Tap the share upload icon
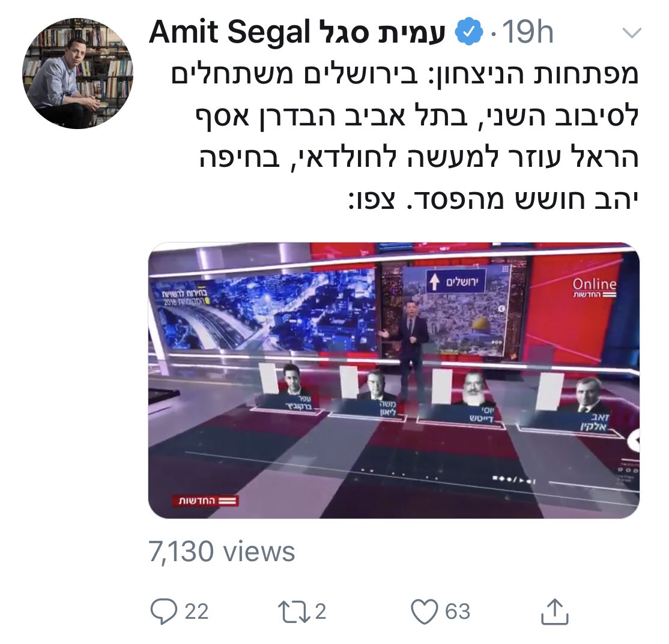This screenshot has height=644, width=669. pyautogui.click(x=555, y=612)
